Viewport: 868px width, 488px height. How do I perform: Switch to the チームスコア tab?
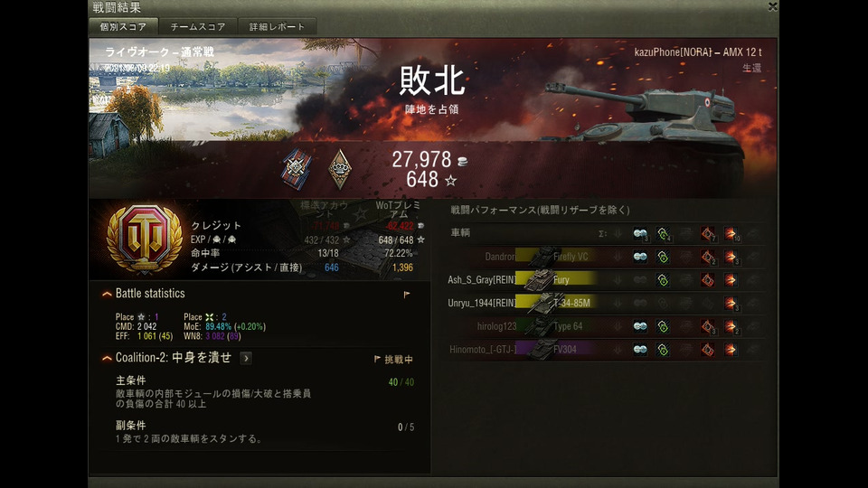point(198,26)
